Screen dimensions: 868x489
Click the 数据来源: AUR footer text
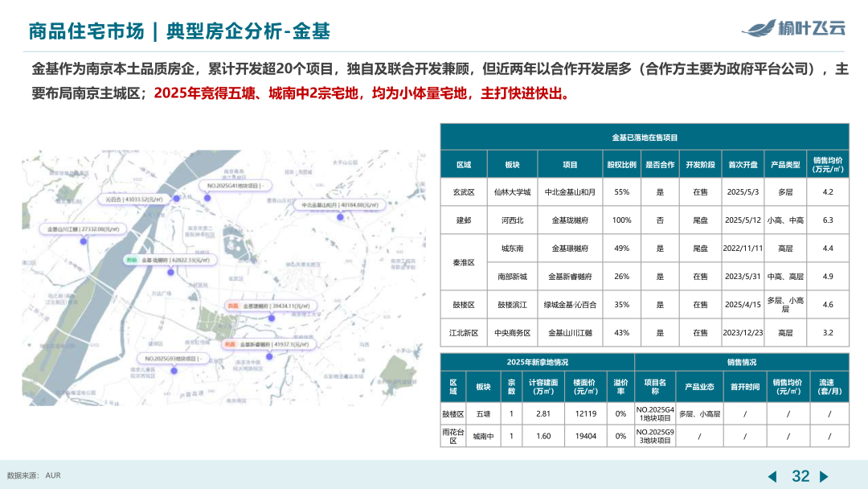[x=34, y=475]
